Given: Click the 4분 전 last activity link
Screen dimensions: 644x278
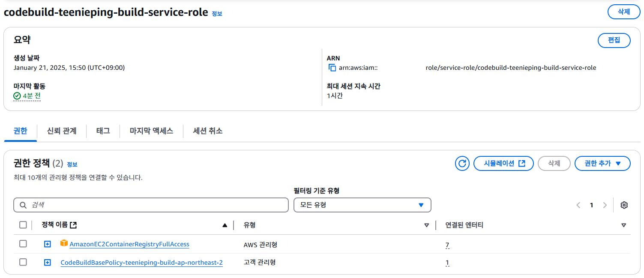Looking at the screenshot, I should tap(32, 96).
